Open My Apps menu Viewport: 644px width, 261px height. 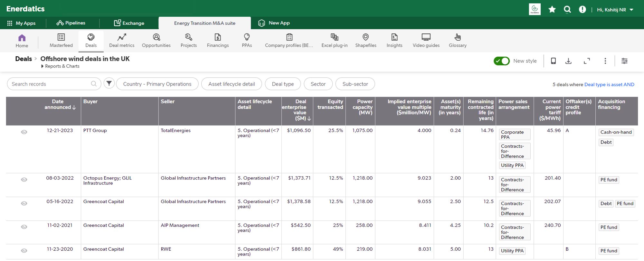coord(21,23)
